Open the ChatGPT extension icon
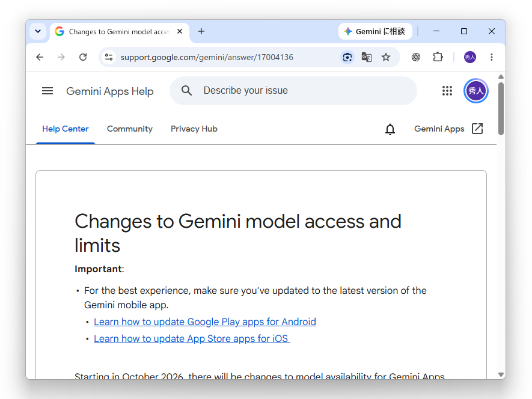 416,57
